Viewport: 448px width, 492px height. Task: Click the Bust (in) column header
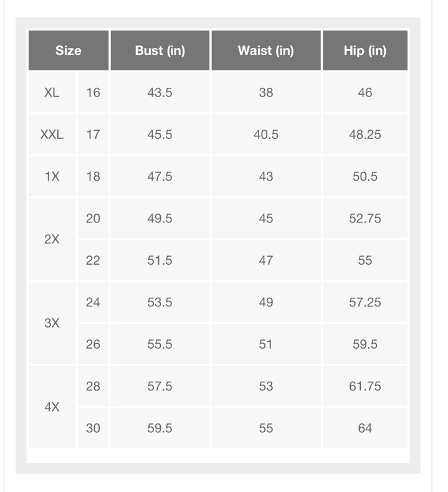[160, 50]
